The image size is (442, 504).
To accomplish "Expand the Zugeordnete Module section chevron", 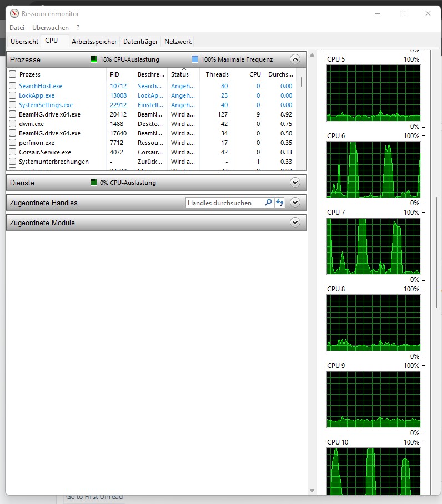I will 295,223.
